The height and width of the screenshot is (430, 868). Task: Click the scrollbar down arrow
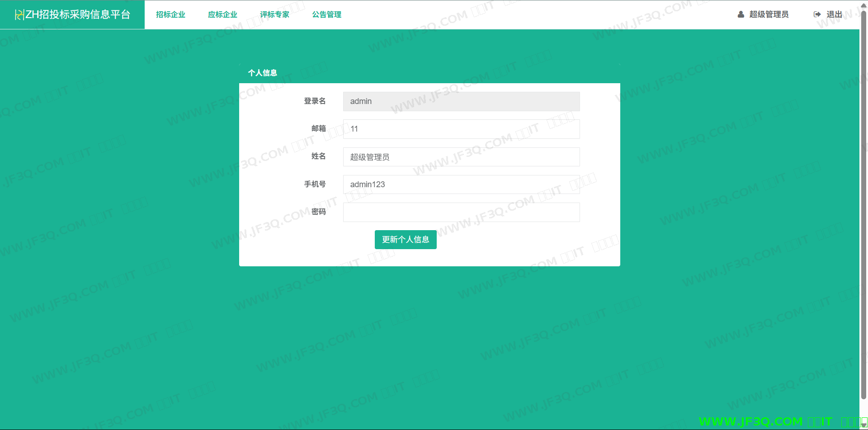pos(863,425)
